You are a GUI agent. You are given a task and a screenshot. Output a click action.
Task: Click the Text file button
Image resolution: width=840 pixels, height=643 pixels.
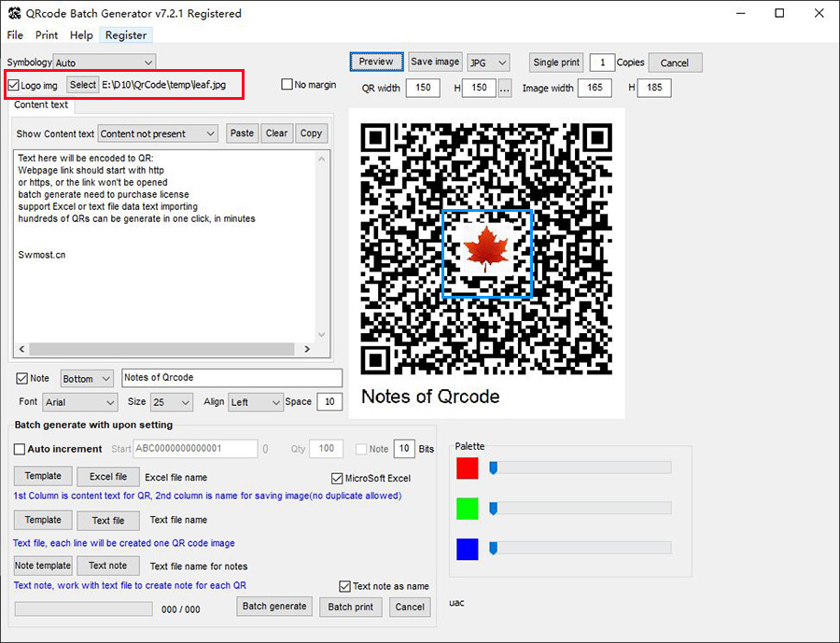point(108,521)
